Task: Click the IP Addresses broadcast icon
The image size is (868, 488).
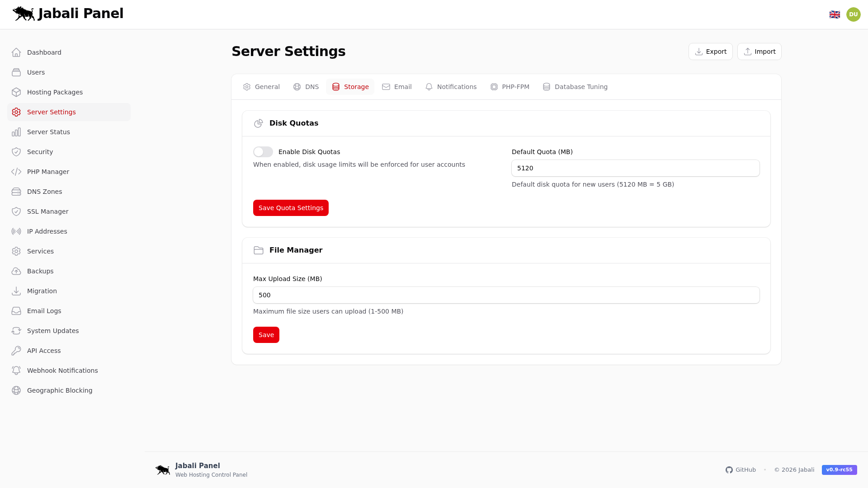Action: 16,231
